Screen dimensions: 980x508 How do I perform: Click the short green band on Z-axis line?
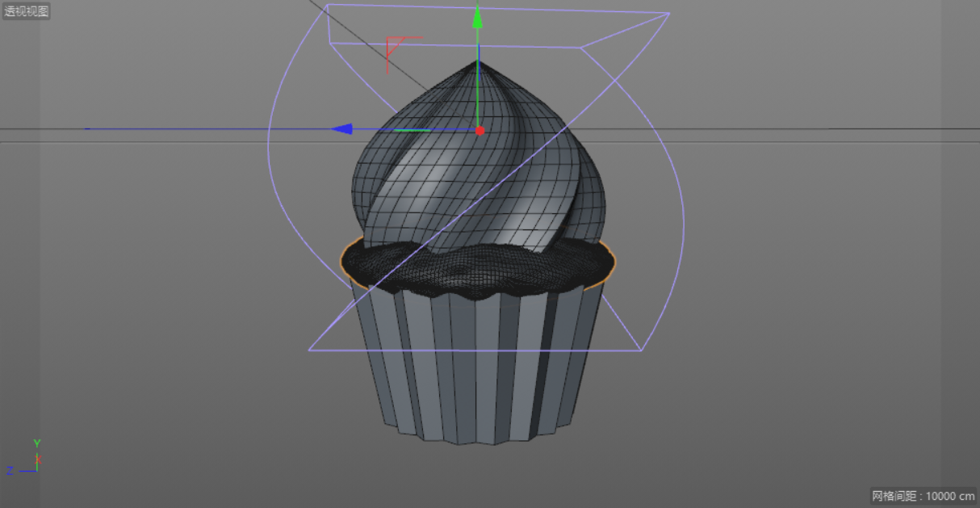click(x=412, y=130)
